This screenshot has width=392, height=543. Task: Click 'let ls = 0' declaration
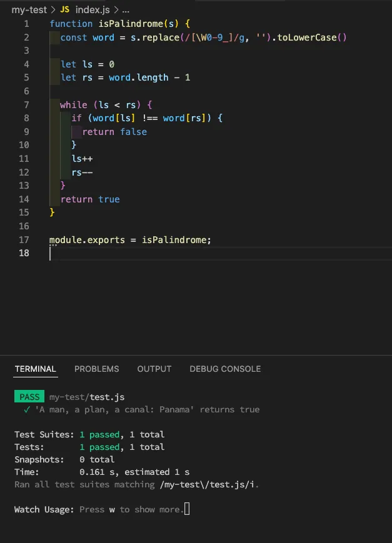[x=88, y=64]
